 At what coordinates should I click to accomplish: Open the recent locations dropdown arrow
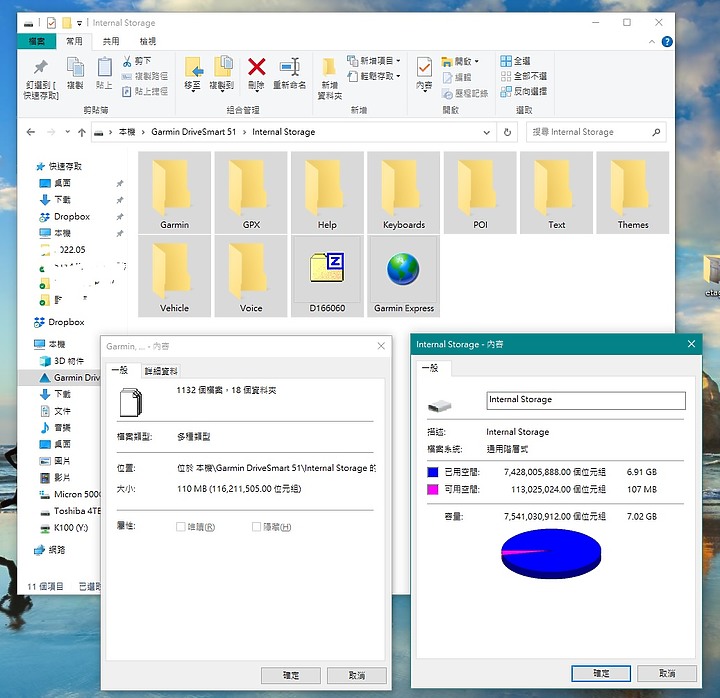68,132
